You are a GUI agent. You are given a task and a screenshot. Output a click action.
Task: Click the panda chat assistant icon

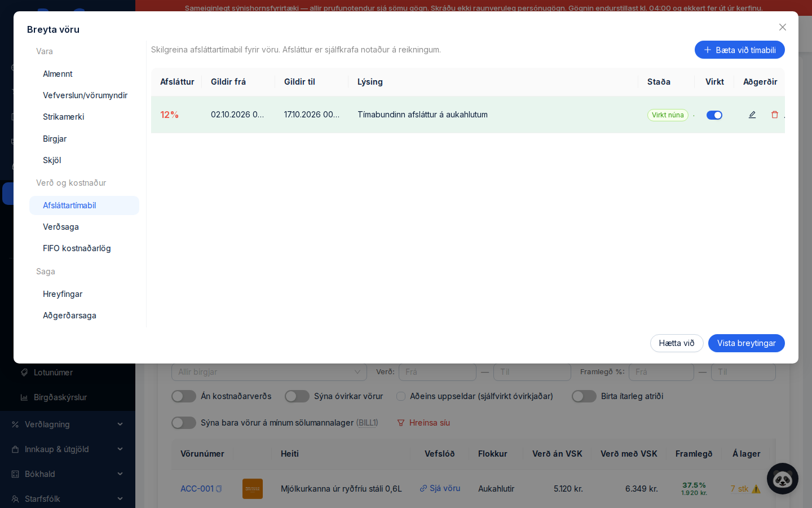[783, 479]
